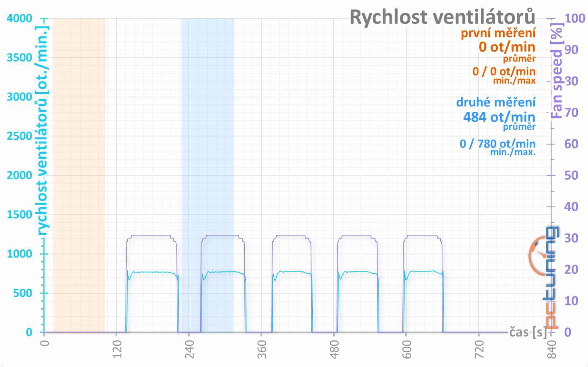
Task: Click the time axis label 360
Action: tap(262, 349)
